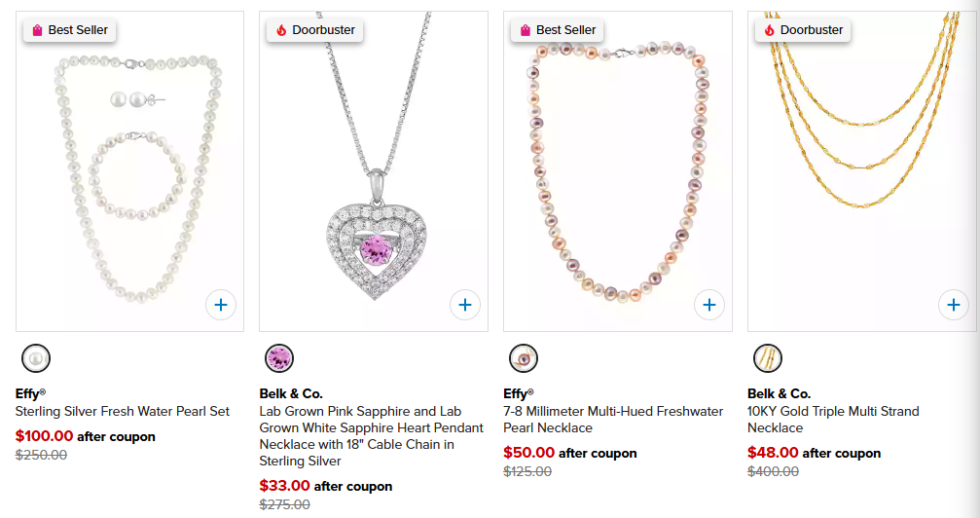
Task: Open the 7-8 Millimeter Multi-Hued Freshwater Pearl Necklace link
Action: pos(613,419)
